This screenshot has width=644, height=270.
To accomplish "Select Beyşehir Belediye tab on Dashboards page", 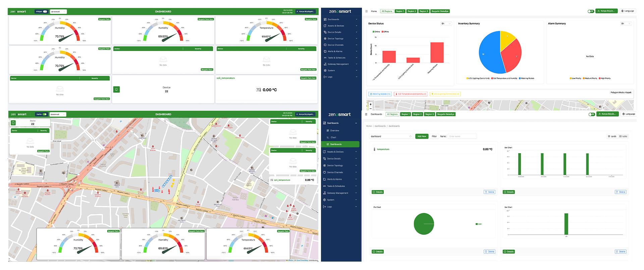I will coord(446,114).
